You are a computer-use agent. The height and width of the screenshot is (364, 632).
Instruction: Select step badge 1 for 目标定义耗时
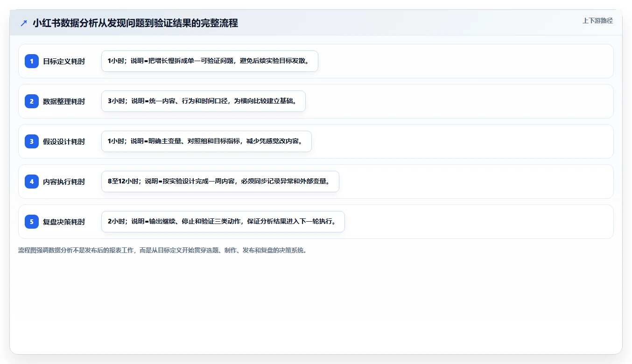coord(32,61)
